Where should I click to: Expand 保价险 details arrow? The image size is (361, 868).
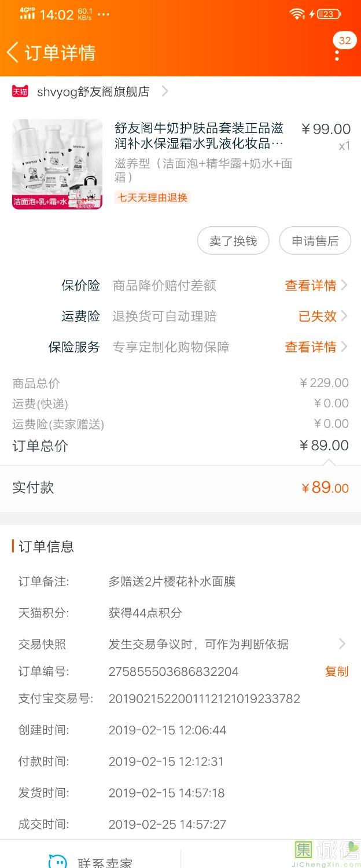coord(344,285)
